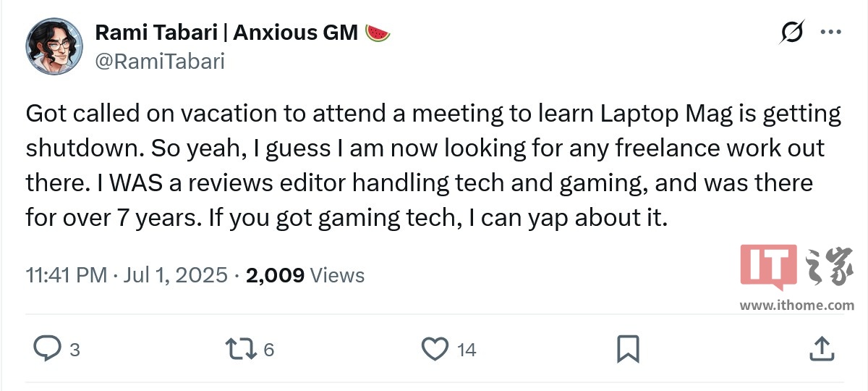Open the 2,009 Views count
Image resolution: width=868 pixels, height=391 pixels.
coord(305,275)
